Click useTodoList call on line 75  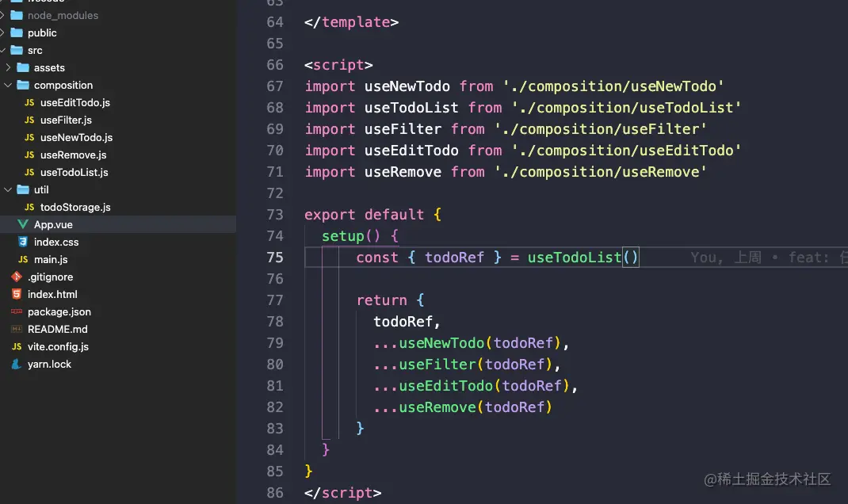(575, 258)
